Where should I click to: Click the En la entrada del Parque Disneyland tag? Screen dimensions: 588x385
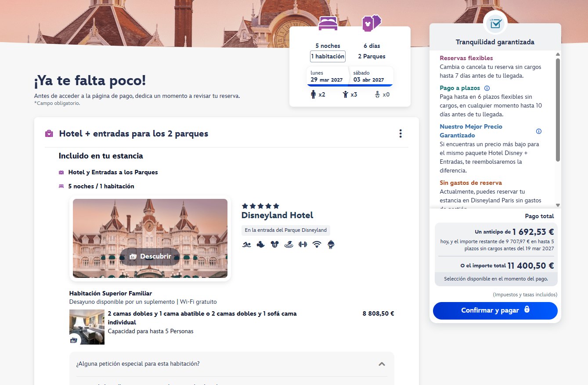pyautogui.click(x=286, y=230)
